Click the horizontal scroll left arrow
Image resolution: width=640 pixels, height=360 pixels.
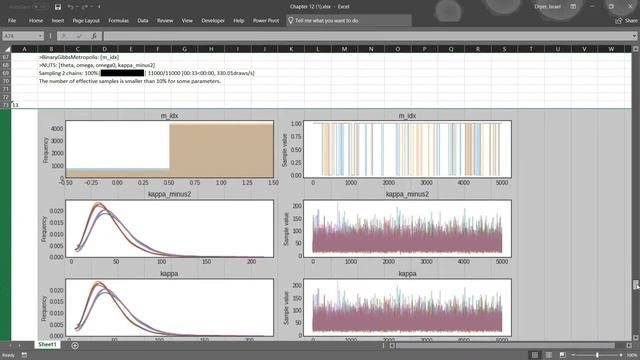pos(392,345)
